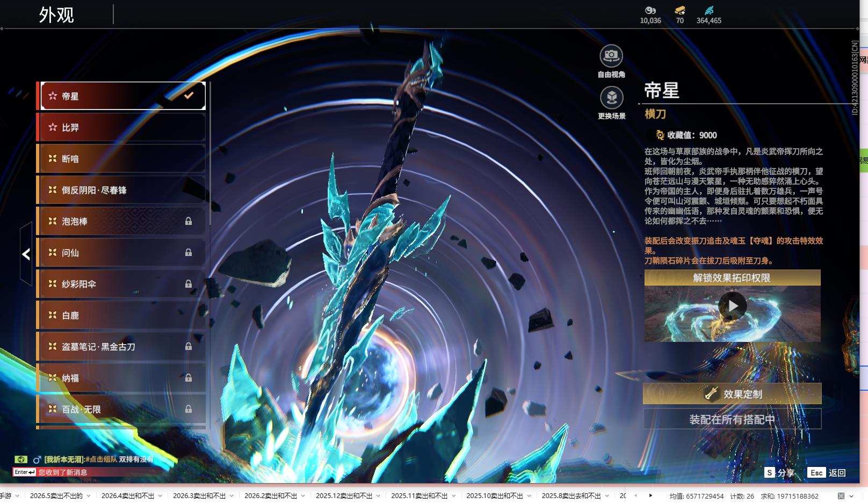The image size is (868, 504).
Task: Open the 效果定制 effect customization
Action: click(732, 394)
